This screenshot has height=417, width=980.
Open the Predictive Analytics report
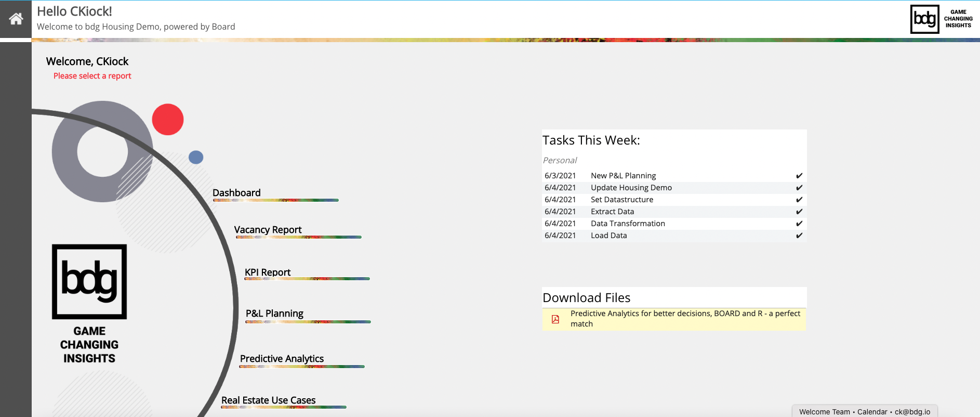[x=282, y=359]
